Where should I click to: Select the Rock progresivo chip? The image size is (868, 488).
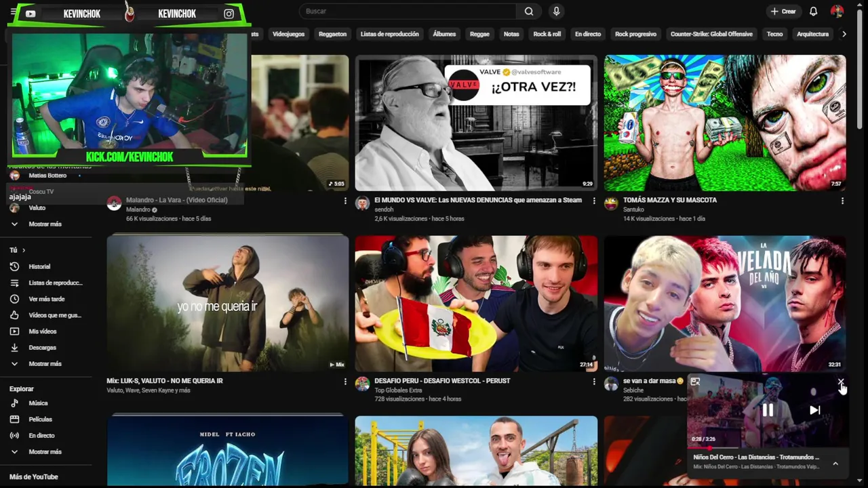(635, 34)
